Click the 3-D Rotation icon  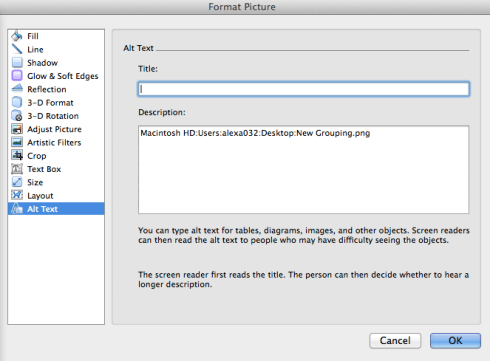[x=17, y=116]
